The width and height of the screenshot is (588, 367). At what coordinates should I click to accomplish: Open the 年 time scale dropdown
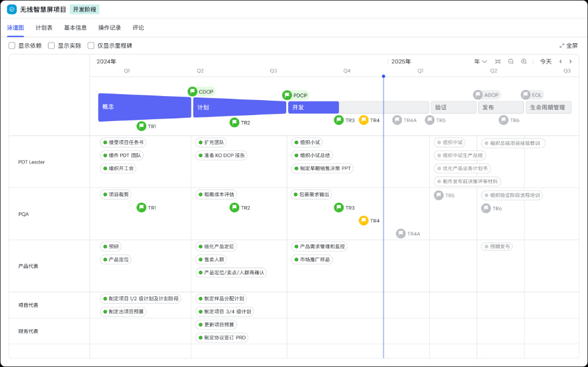480,61
